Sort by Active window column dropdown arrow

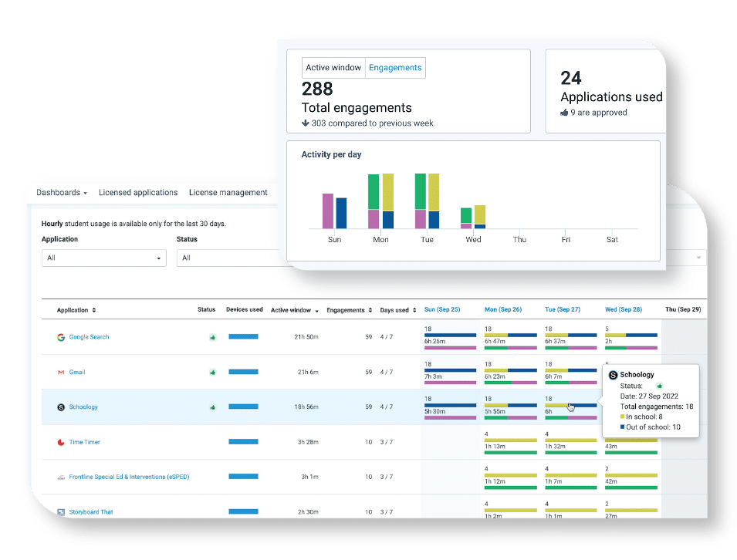coord(317,311)
